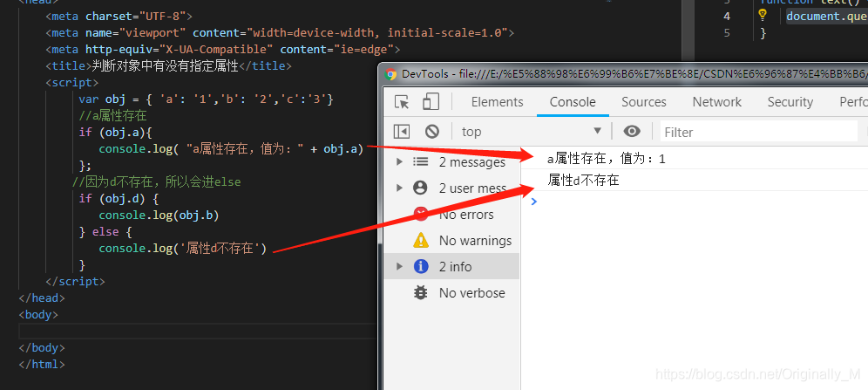868x390 pixels.
Task: Click the console prompt chevron
Action: 533,202
